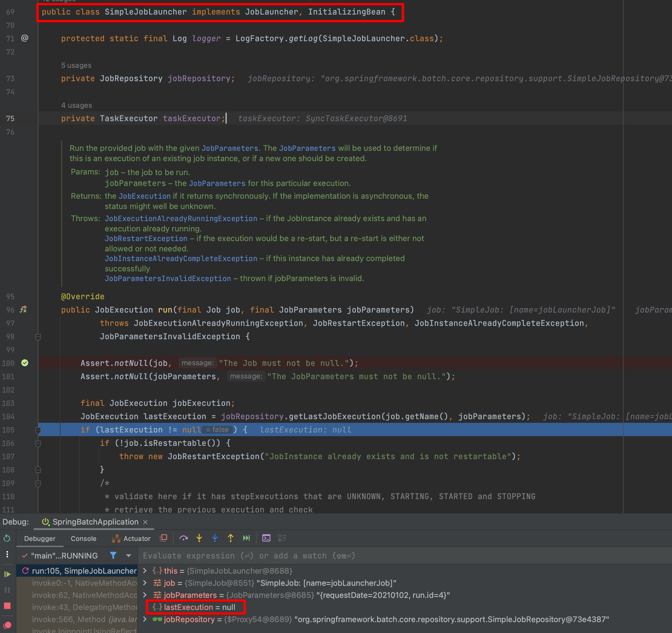This screenshot has height=633, width=672.
Task: Click the yellow Step Into arrow
Action: [x=199, y=538]
